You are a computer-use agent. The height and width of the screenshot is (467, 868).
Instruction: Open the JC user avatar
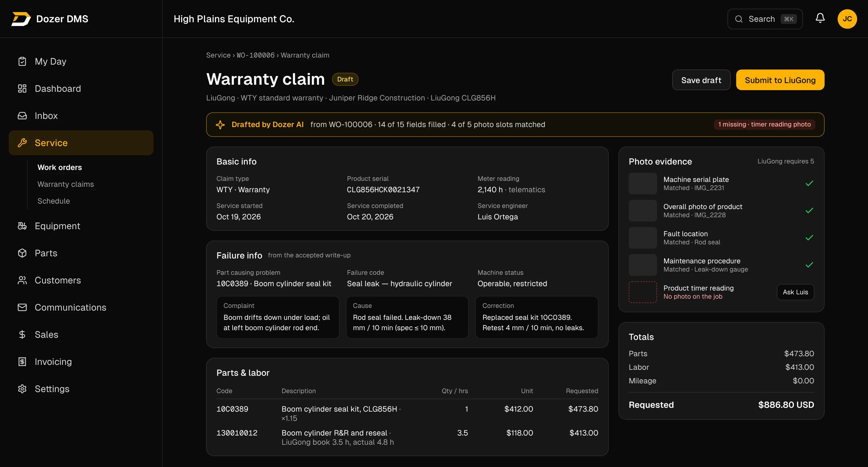[x=847, y=19]
